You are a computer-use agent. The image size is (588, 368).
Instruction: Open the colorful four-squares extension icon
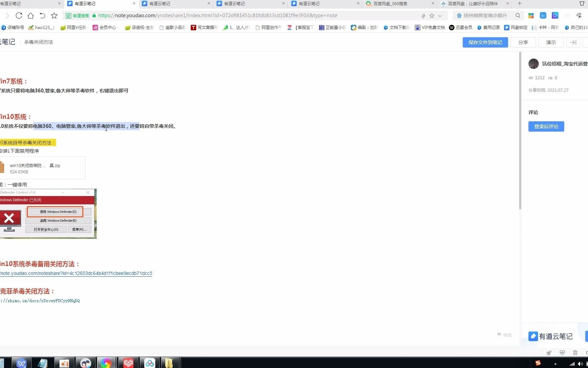pos(531,16)
